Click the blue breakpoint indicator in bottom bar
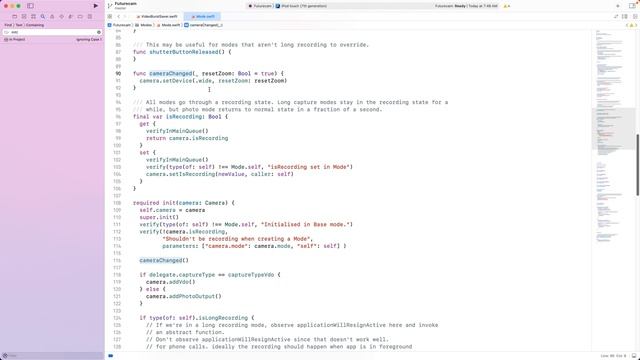This screenshot has height=360, width=640. pyautogui.click(x=111, y=356)
